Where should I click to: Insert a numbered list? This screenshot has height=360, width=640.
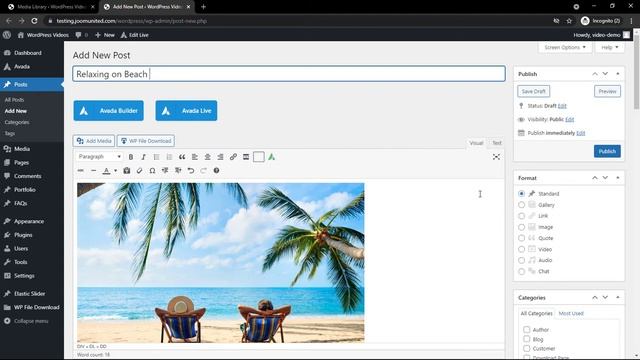click(x=169, y=157)
